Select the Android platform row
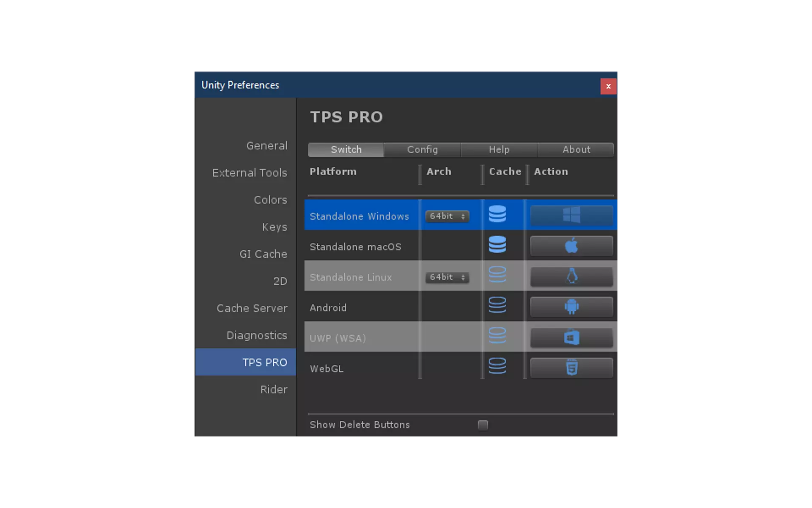The image size is (812, 508). click(461, 306)
